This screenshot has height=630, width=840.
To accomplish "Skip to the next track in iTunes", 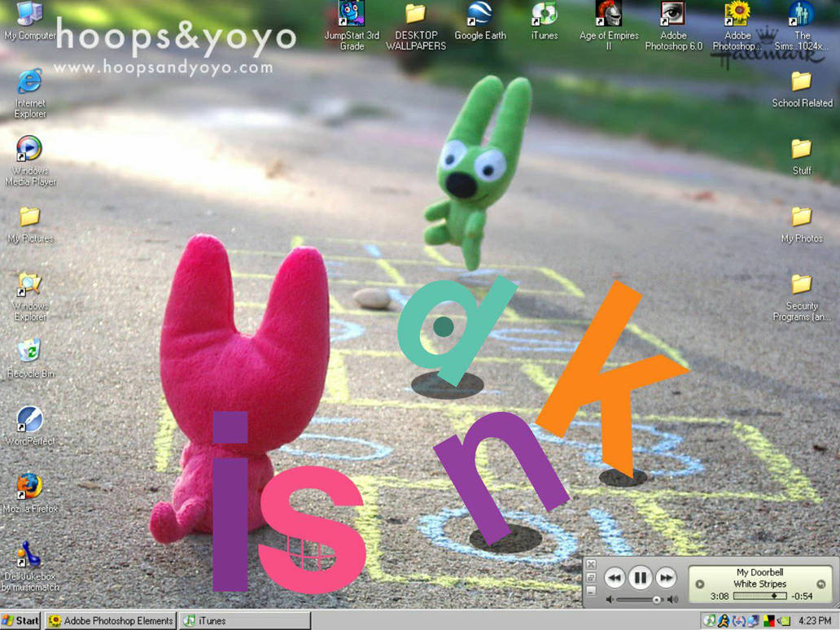I will [x=666, y=578].
